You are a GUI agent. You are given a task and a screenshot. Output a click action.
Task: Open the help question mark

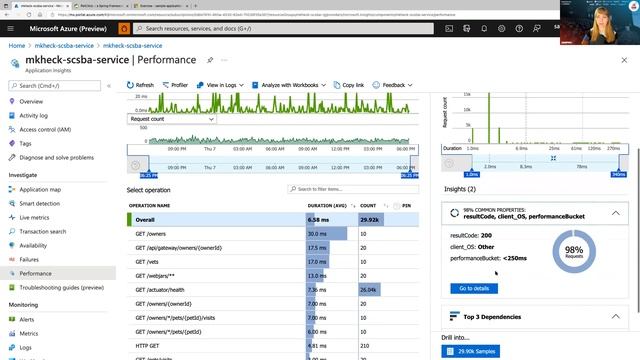[x=519, y=29]
